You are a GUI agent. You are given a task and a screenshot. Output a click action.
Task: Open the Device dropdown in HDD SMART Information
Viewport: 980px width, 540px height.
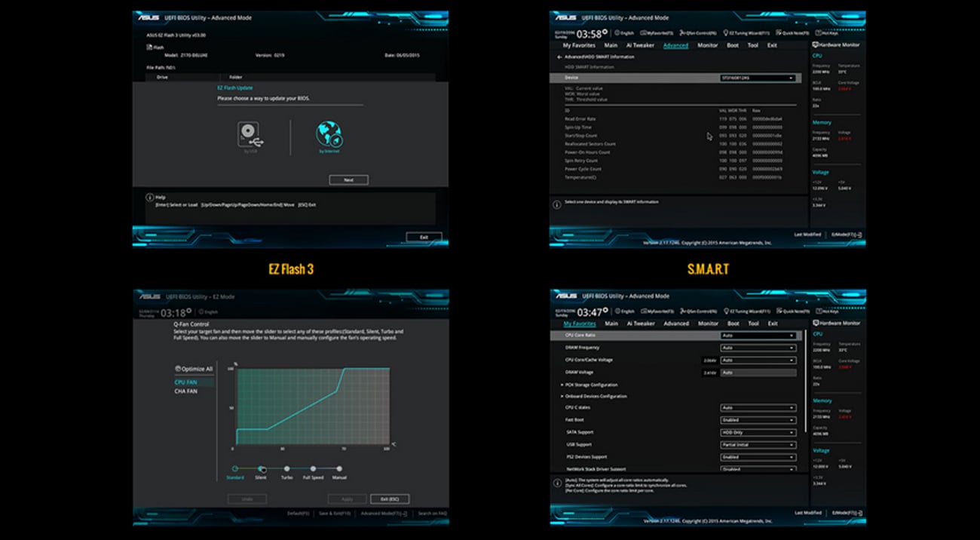coord(758,78)
